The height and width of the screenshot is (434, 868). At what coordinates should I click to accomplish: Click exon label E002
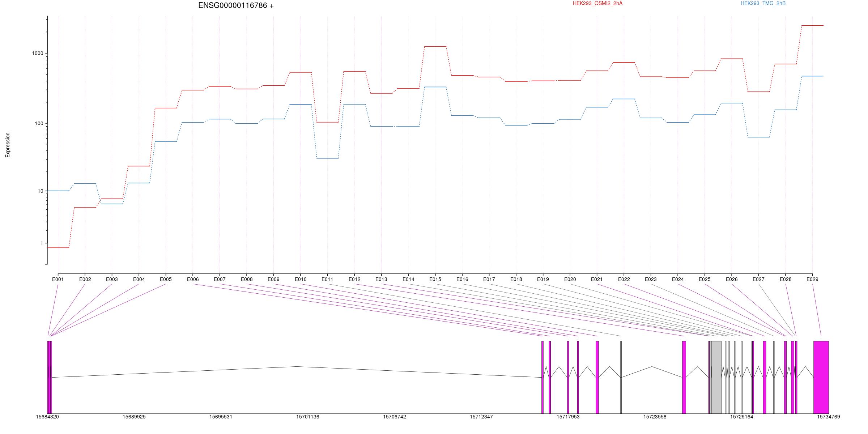pyautogui.click(x=85, y=280)
